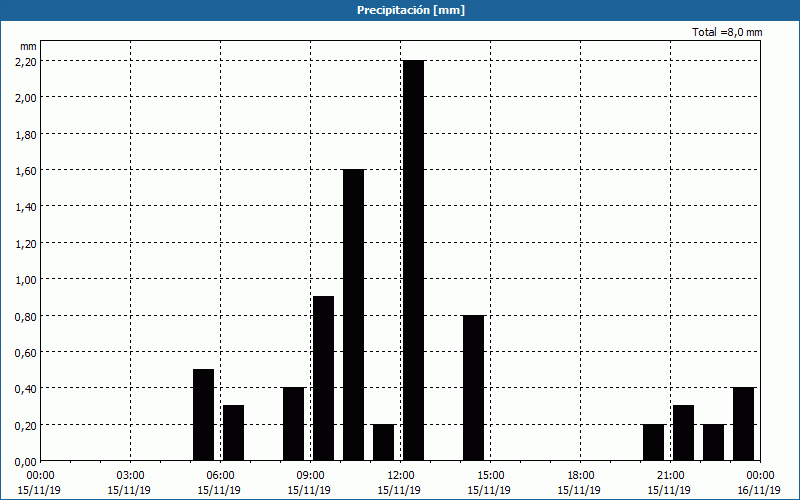Select the tallest 2,20 mm bar
Screen dimensions: 800x500
pyautogui.click(x=413, y=261)
